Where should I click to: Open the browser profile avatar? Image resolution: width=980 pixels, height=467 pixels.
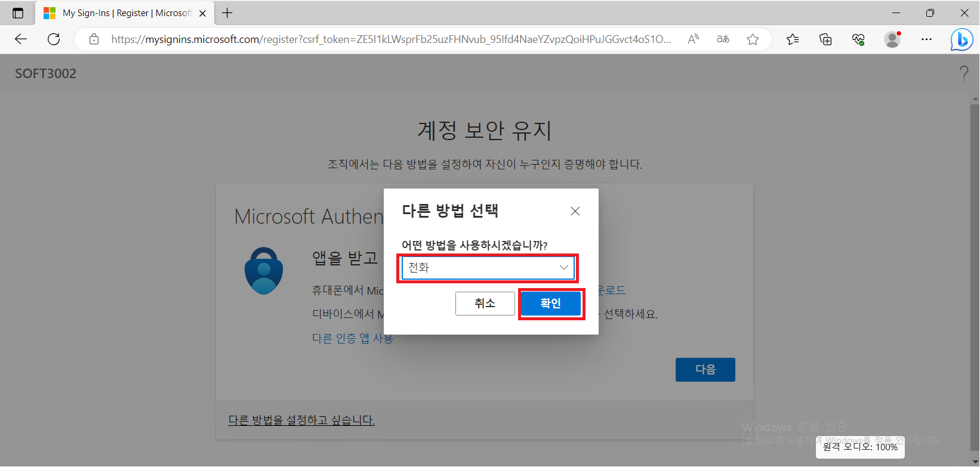[x=892, y=39]
